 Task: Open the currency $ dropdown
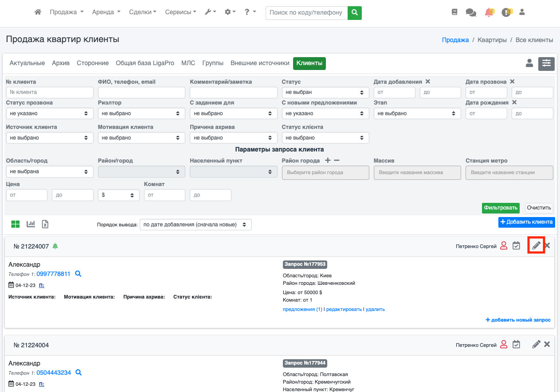pyautogui.click(x=118, y=195)
